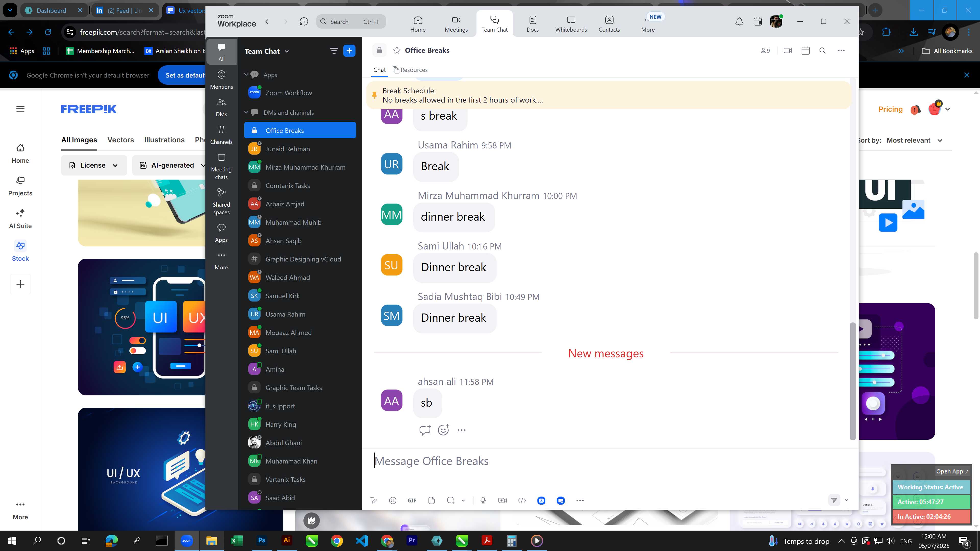Open the Comtanix Tasks channel

tap(300, 185)
